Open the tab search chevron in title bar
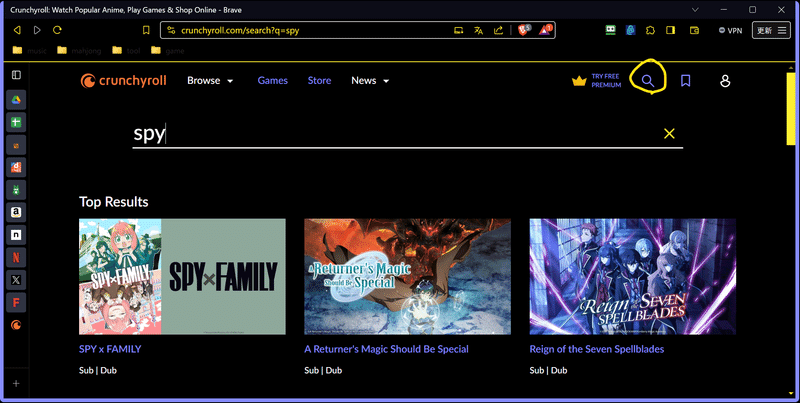 coord(695,10)
